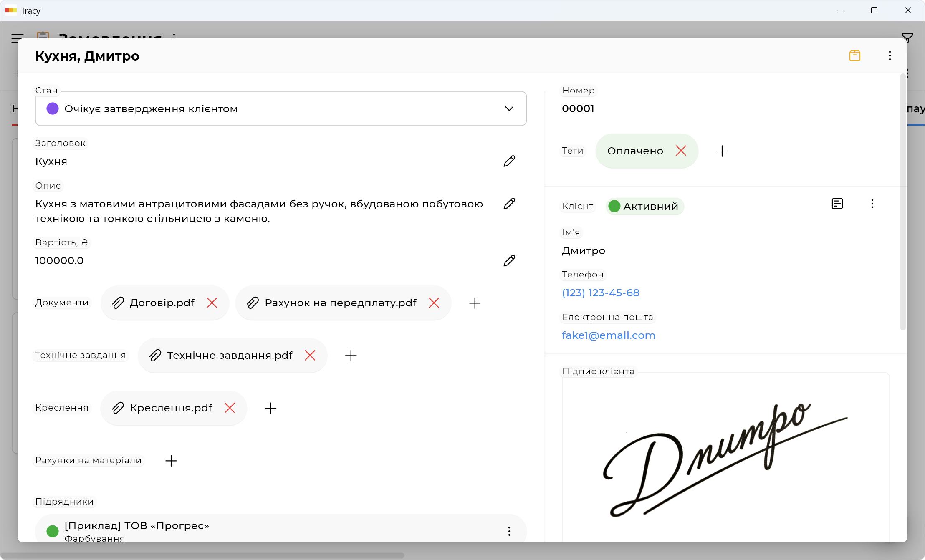Remove Рахунок на передплату.pdf file
Image resolution: width=925 pixels, height=560 pixels.
tap(434, 303)
